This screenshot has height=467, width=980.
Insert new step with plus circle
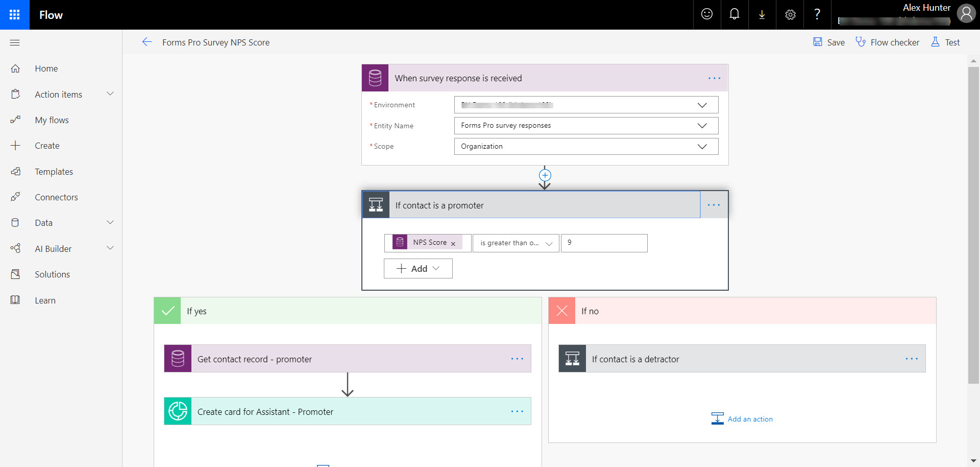tap(545, 175)
